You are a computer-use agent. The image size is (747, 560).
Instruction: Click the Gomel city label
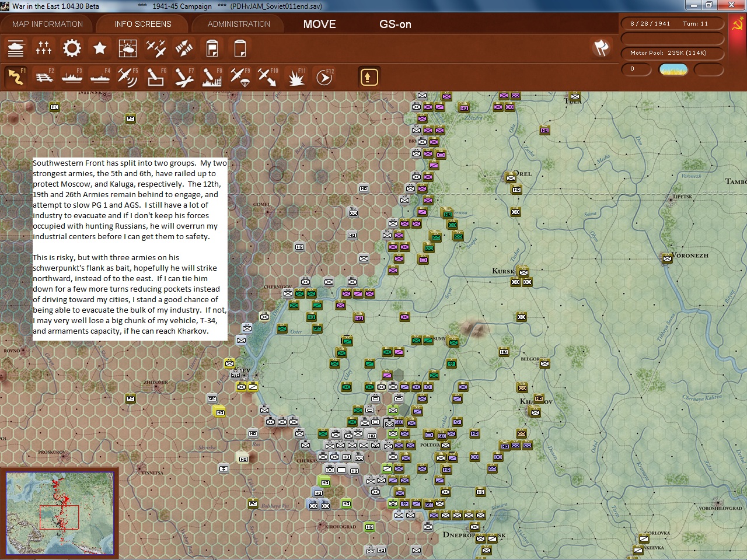click(261, 204)
